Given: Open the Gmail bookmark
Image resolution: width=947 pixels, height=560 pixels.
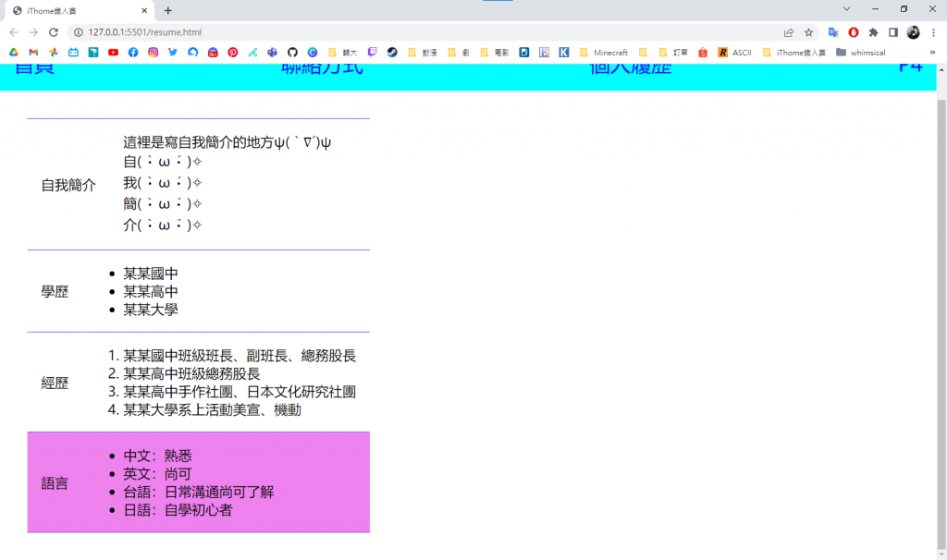Looking at the screenshot, I should pyautogui.click(x=33, y=53).
